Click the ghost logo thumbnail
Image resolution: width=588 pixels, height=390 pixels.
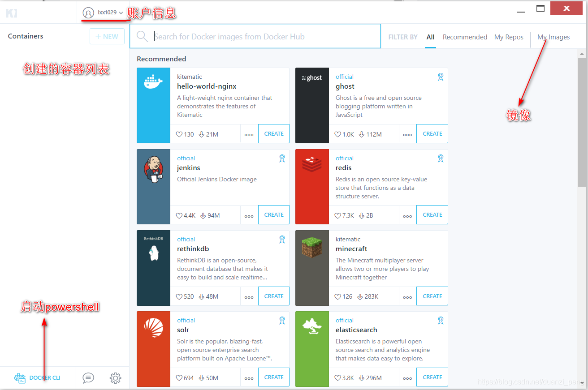[312, 106]
